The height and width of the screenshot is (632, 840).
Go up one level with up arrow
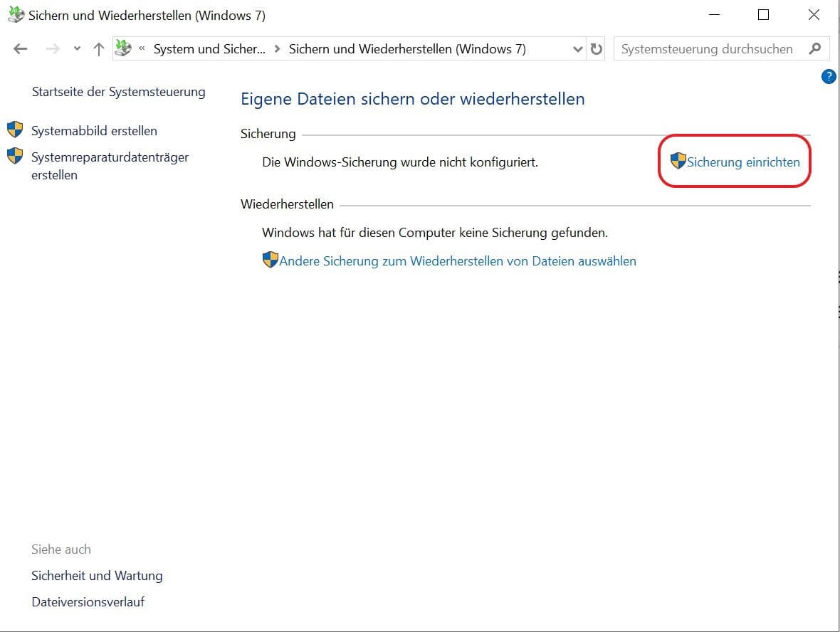click(98, 49)
